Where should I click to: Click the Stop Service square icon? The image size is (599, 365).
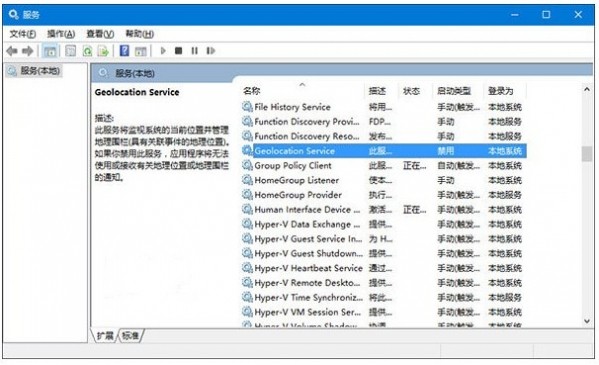(178, 50)
